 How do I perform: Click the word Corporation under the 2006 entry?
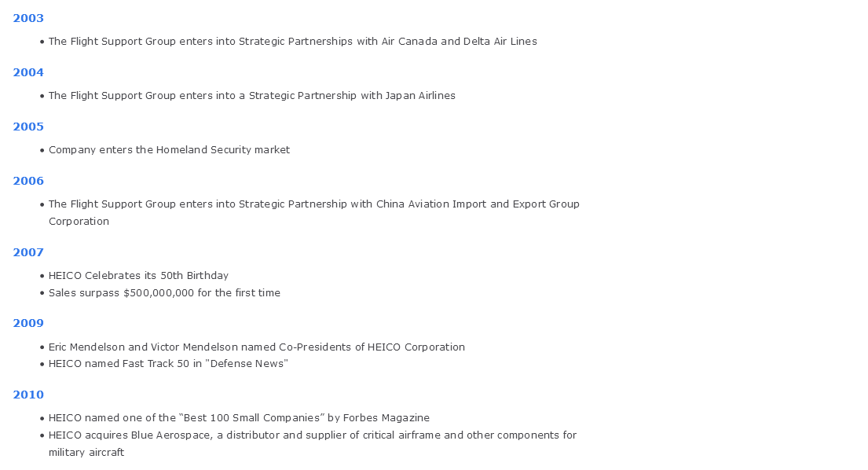point(79,222)
